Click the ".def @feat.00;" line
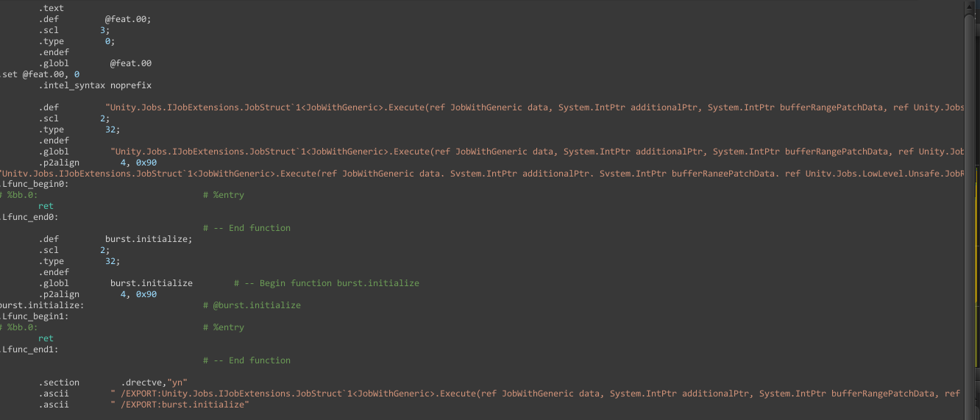Image resolution: width=980 pixels, height=420 pixels. [96, 19]
